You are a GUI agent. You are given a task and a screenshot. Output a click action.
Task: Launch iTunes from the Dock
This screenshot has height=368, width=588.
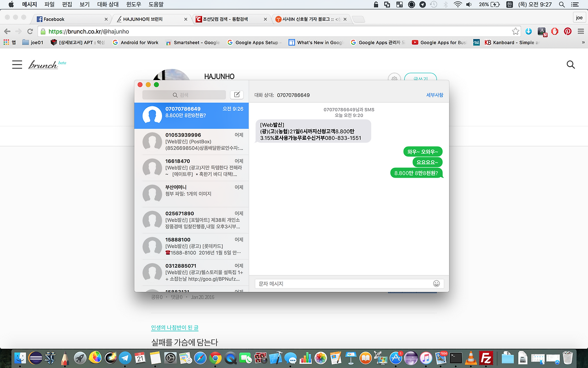coord(426,358)
